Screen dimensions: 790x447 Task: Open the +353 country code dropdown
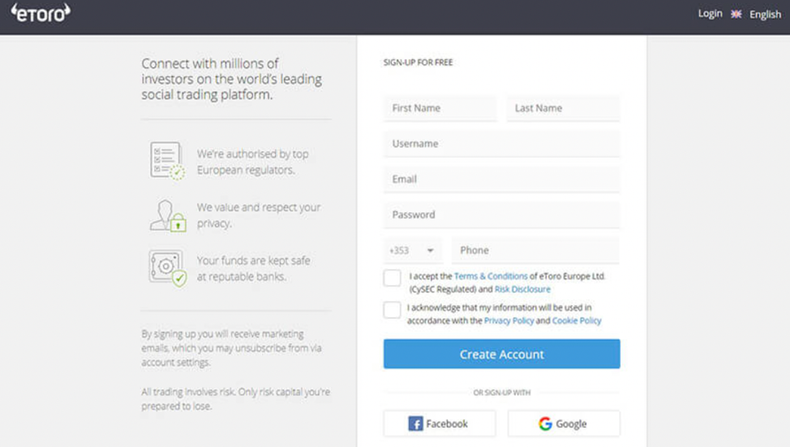click(x=413, y=250)
